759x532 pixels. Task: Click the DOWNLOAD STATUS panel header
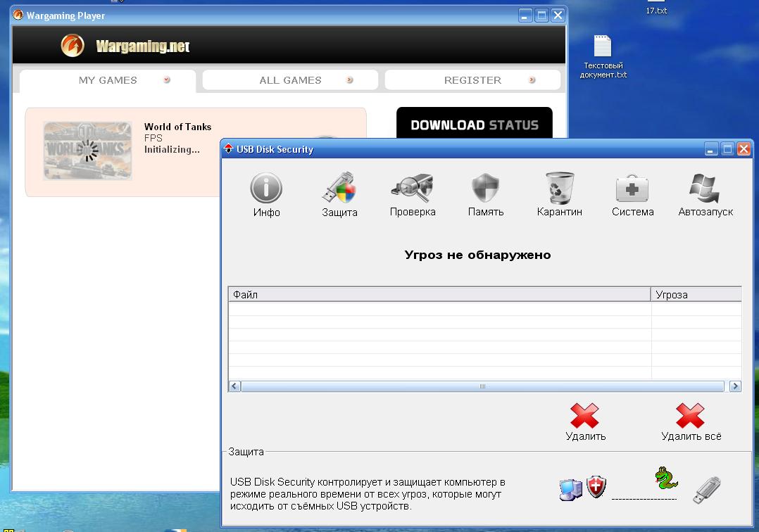[x=475, y=125]
